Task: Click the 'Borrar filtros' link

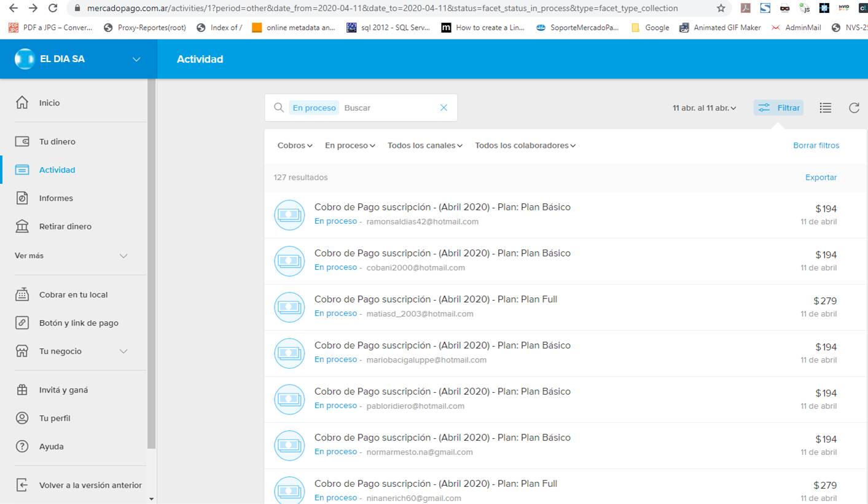Action: [816, 146]
